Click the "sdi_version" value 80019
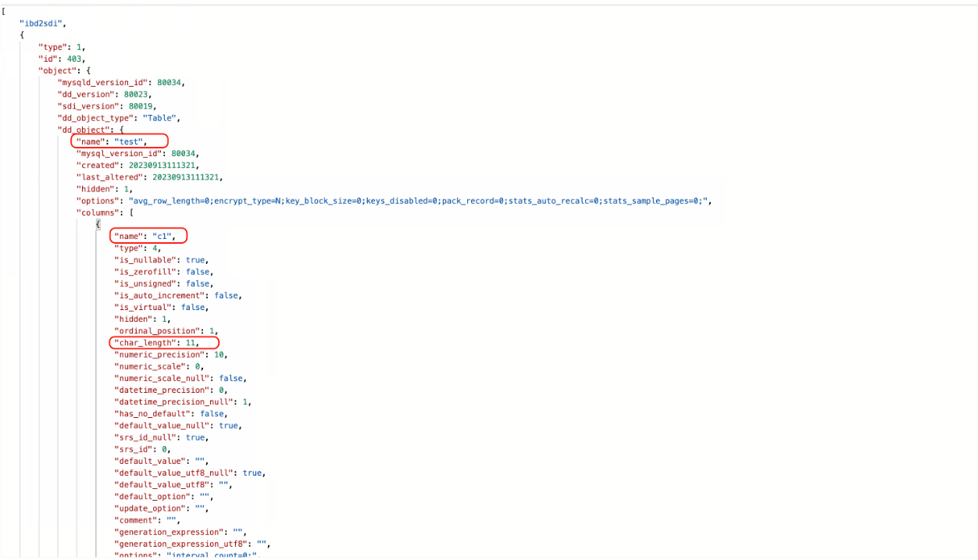978x560 pixels. tap(142, 106)
